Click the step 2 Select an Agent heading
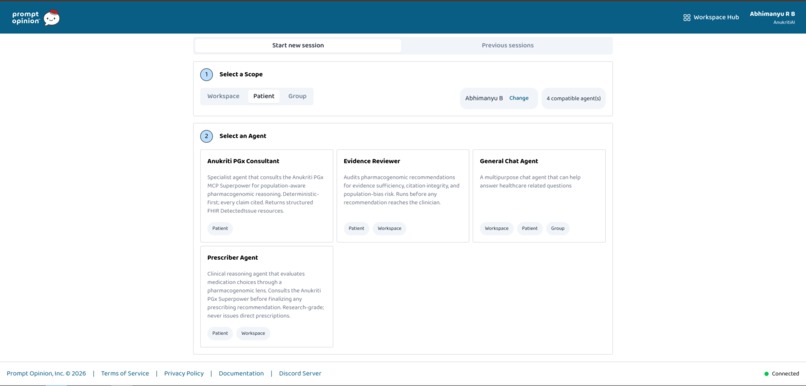Viewport: 806px width, 386px height. tap(243, 136)
